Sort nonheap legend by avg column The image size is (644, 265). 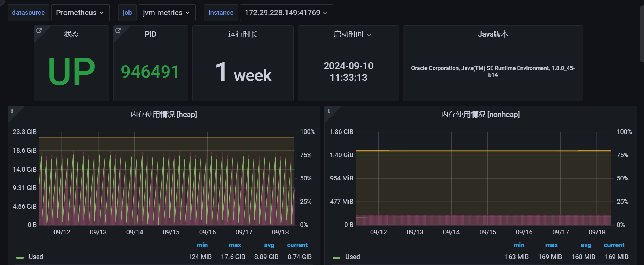pyautogui.click(x=586, y=245)
